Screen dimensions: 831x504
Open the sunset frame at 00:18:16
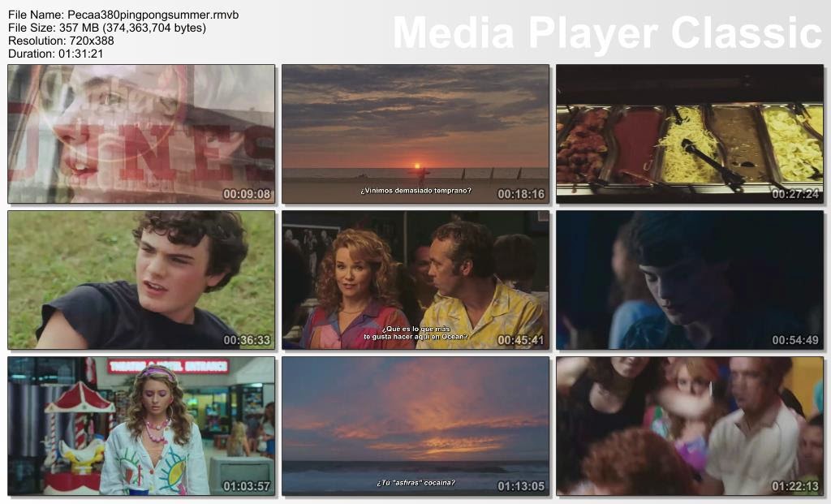pos(415,134)
